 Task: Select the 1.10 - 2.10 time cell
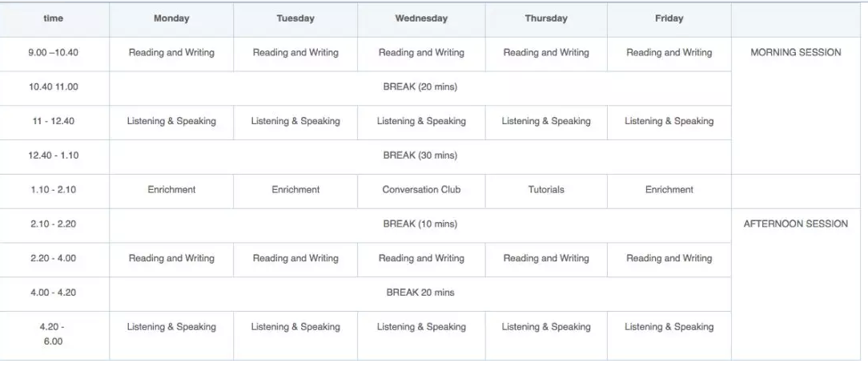[54, 190]
